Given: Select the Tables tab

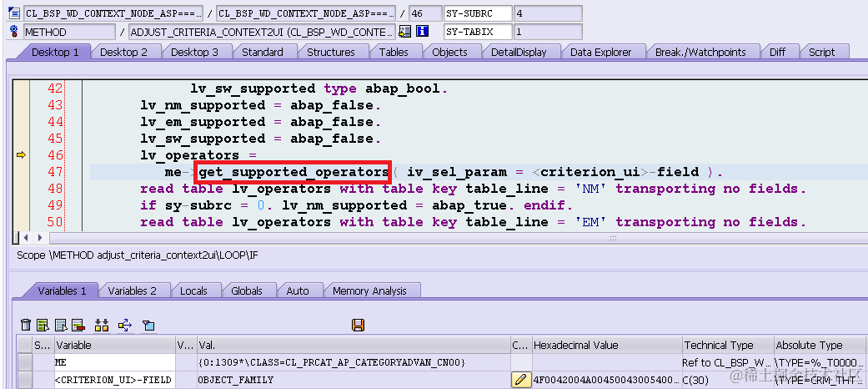Looking at the screenshot, I should point(394,52).
